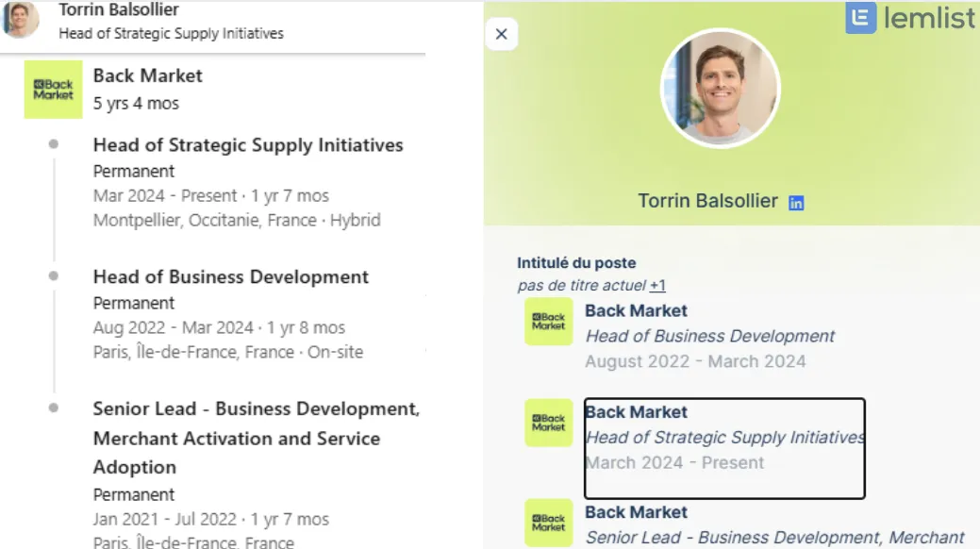The height and width of the screenshot is (549, 980).
Task: Click 'Aug 2022 - Mar 2024 · 1 yr 8 mos'
Action: click(219, 327)
